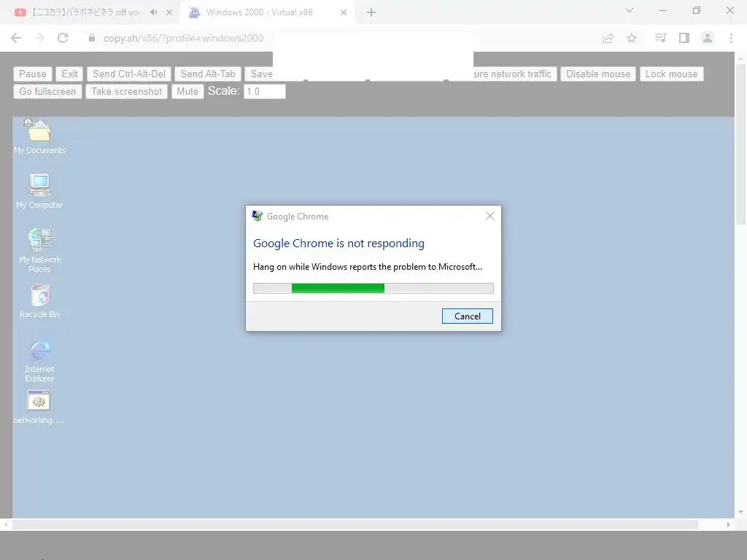
Task: Select My Network Places icon
Action: (x=39, y=251)
